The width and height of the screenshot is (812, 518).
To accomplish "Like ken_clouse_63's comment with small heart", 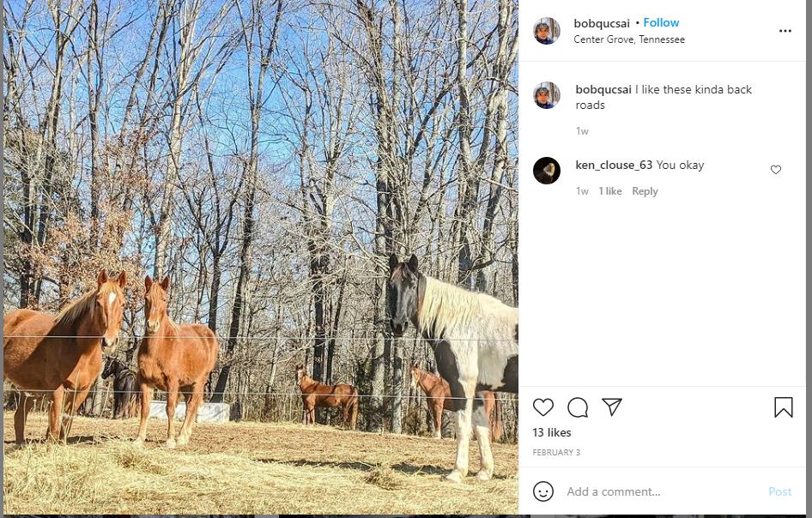I will click(776, 170).
